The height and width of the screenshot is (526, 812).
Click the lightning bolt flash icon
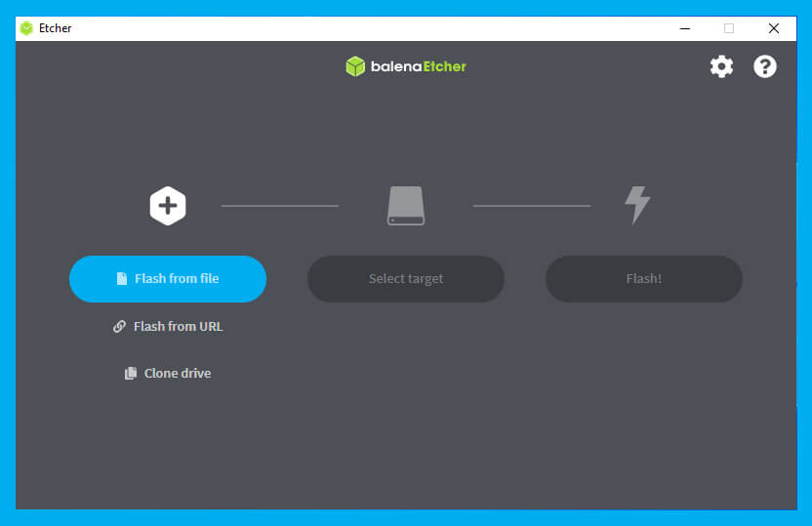click(637, 205)
